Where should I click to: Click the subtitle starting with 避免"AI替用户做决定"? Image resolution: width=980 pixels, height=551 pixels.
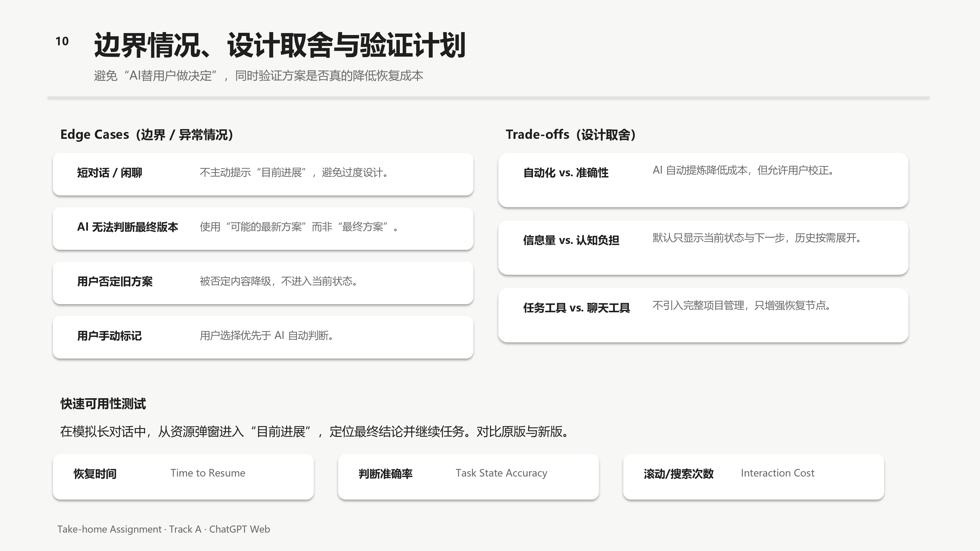click(x=258, y=76)
